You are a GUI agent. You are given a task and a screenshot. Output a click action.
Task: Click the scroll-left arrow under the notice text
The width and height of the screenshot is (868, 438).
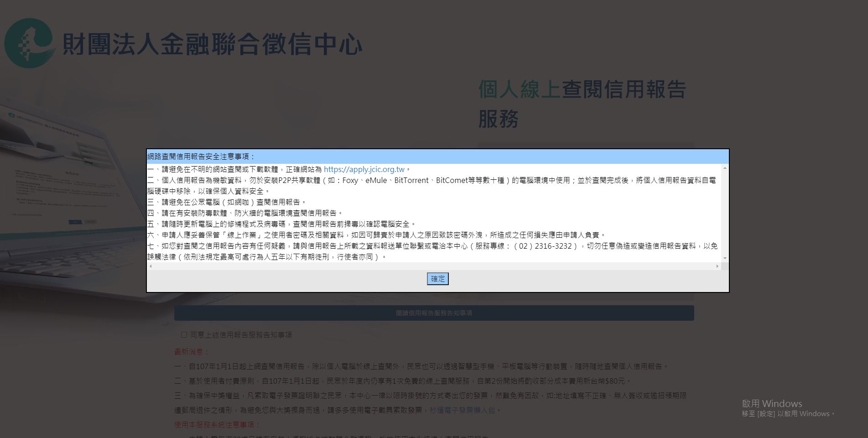coord(151,266)
